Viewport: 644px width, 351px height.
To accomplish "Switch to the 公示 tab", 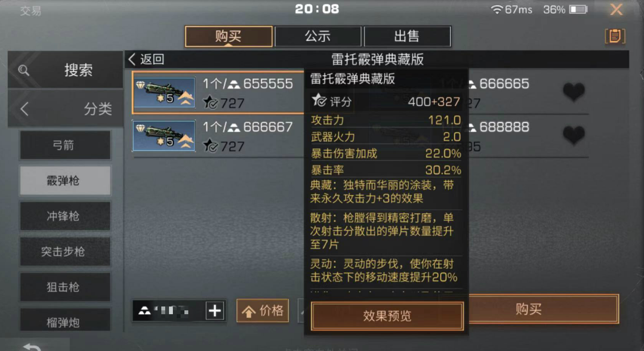I will coord(318,36).
